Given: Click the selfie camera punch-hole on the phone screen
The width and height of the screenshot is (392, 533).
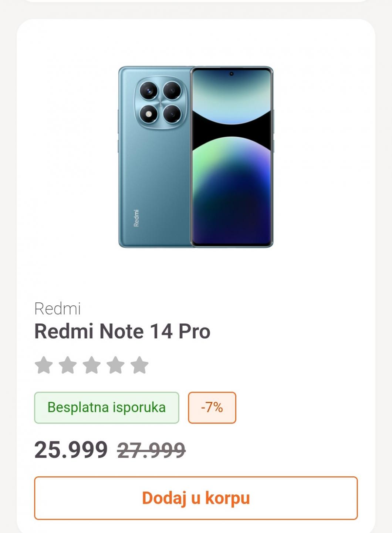Looking at the screenshot, I should click(232, 74).
